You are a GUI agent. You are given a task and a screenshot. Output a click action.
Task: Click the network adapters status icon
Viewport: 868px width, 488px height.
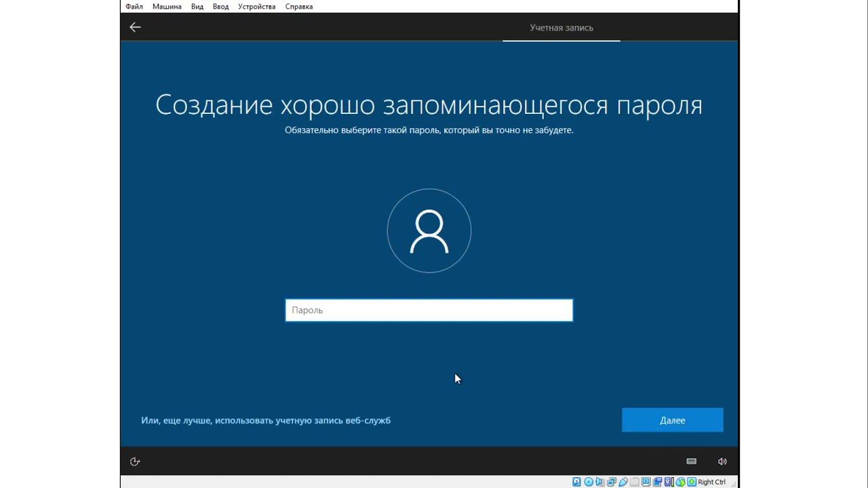pyautogui.click(x=611, y=482)
